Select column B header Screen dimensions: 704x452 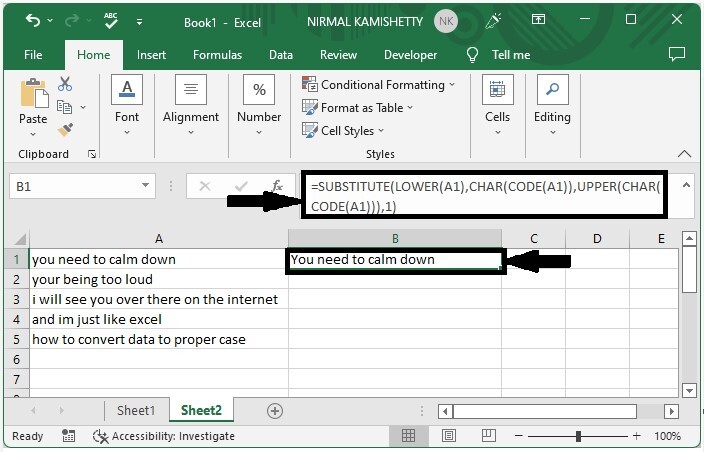coord(395,238)
